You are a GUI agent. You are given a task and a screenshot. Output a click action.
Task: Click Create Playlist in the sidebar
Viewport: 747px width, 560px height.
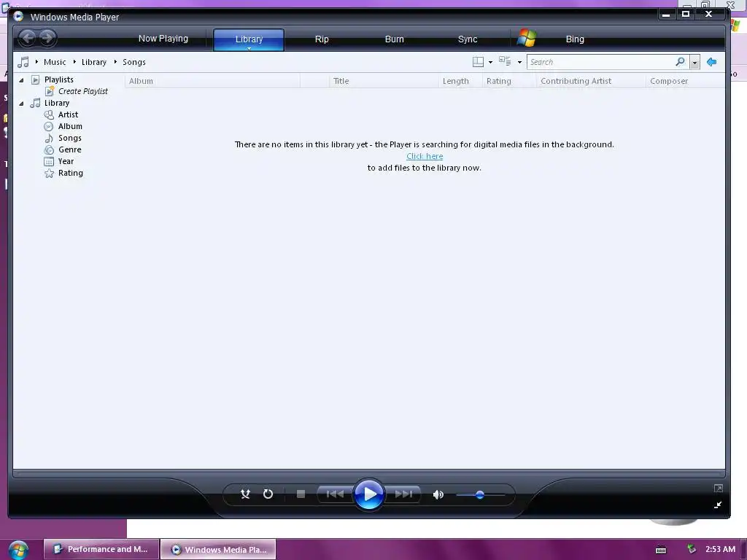tap(83, 91)
